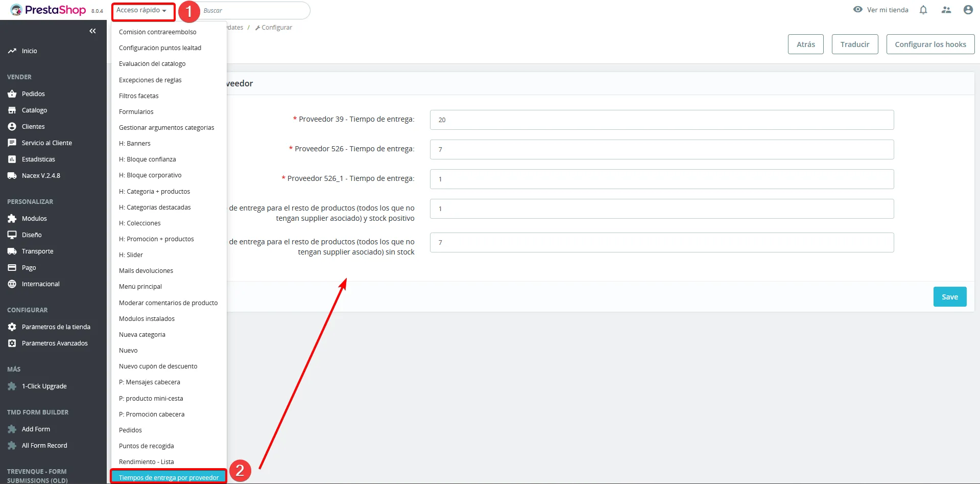Click the Clientes person icon in the sidebar
Viewport: 980px width, 484px height.
pyautogui.click(x=12, y=127)
